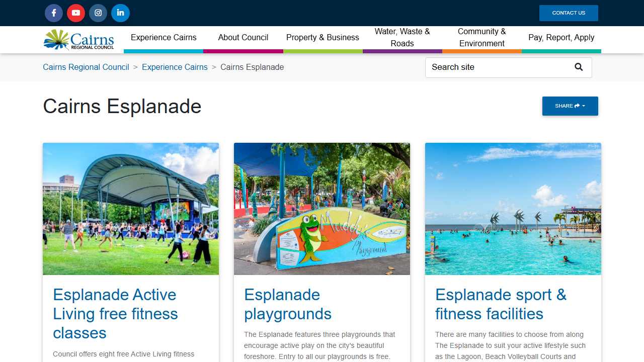This screenshot has height=362, width=644.
Task: Open Community & Environment menu
Action: point(481,38)
